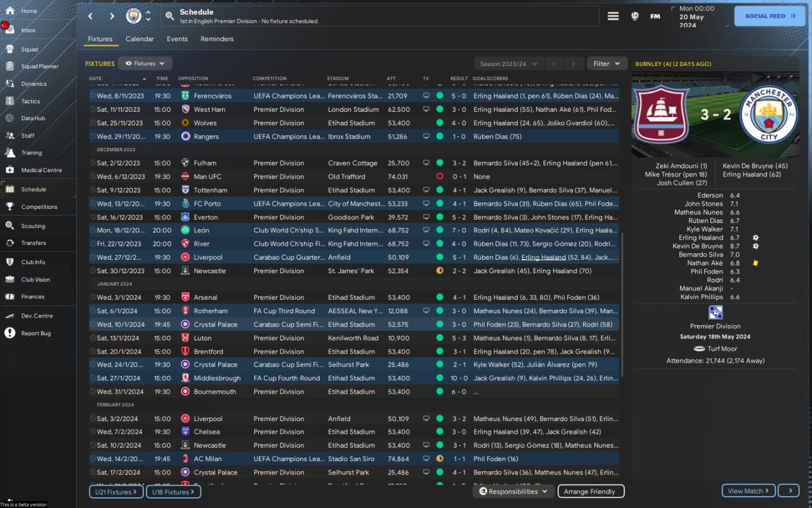Open the hamburger menu in top bar
Image resolution: width=812 pixels, height=508 pixels.
613,17
